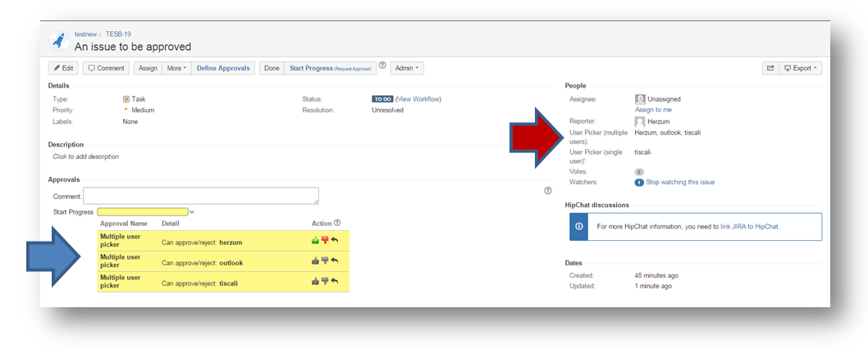Viewport: 868px width, 349px height.
Task: Open the More dropdown menu
Action: coord(176,68)
